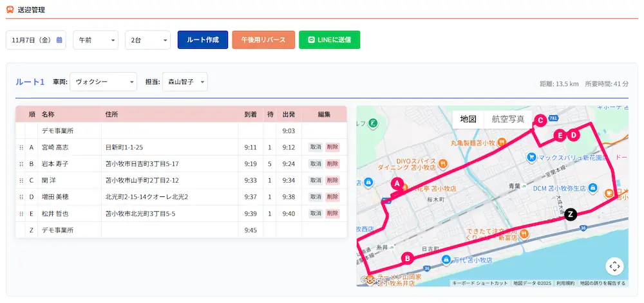The height and width of the screenshot is (303, 644).
Task: Click map marker B on the route
Action: [406, 258]
